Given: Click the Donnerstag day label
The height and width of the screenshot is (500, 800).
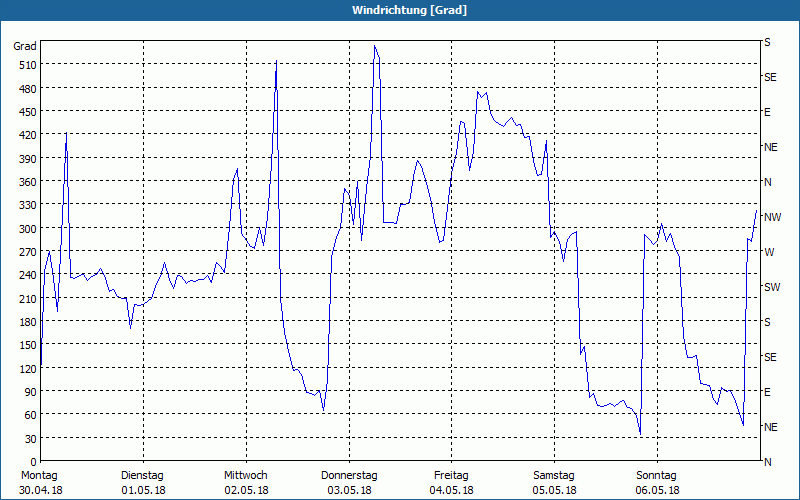Looking at the screenshot, I should pyautogui.click(x=349, y=476).
